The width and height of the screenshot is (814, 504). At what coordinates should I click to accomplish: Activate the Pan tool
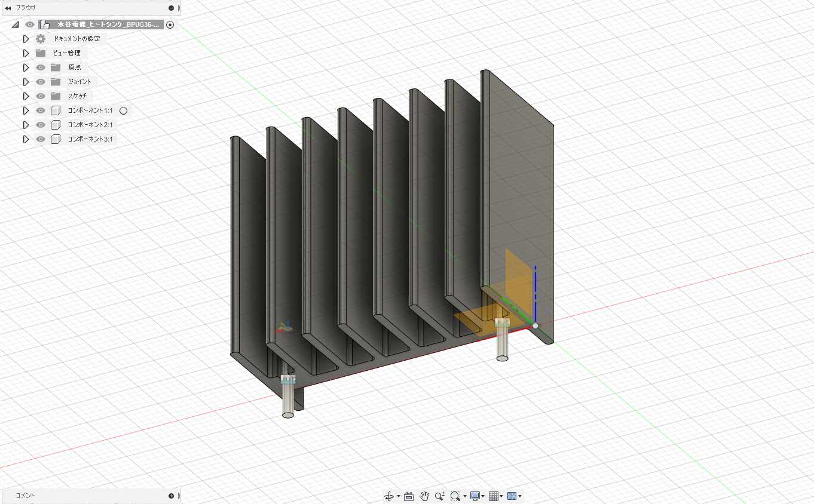425,496
